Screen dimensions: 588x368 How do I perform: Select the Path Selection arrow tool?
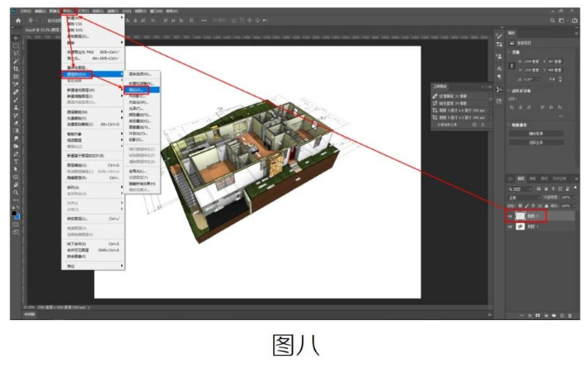[16, 169]
